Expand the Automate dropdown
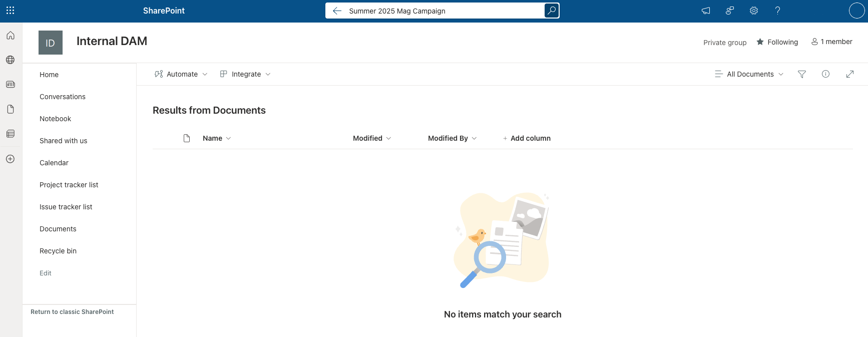Screen dimensions: 868x337 pyautogui.click(x=181, y=74)
